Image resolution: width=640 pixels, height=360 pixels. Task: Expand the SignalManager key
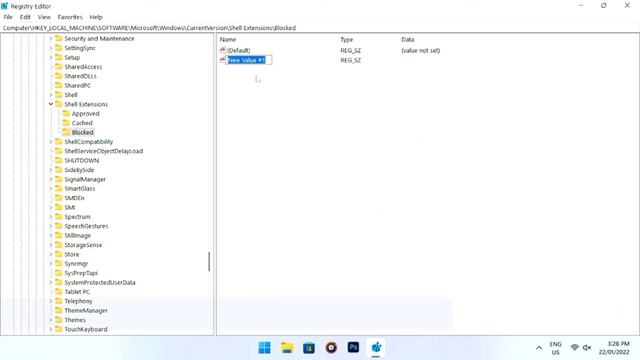tap(51, 179)
